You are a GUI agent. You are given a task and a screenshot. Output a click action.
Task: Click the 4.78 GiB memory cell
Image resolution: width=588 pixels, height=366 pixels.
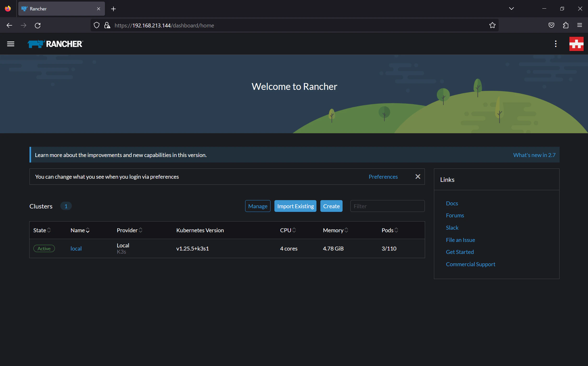[x=333, y=248]
